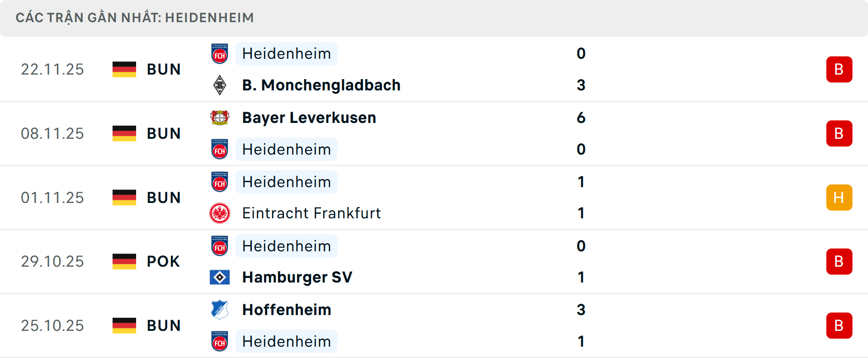The height and width of the screenshot is (358, 868).
Task: Open the Hoffenheim team link
Action: (287, 310)
